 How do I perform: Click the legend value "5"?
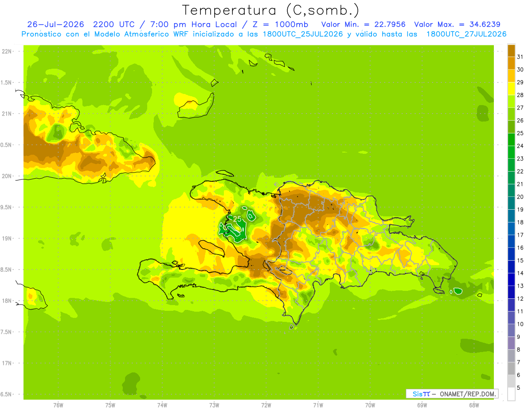pos(519,388)
